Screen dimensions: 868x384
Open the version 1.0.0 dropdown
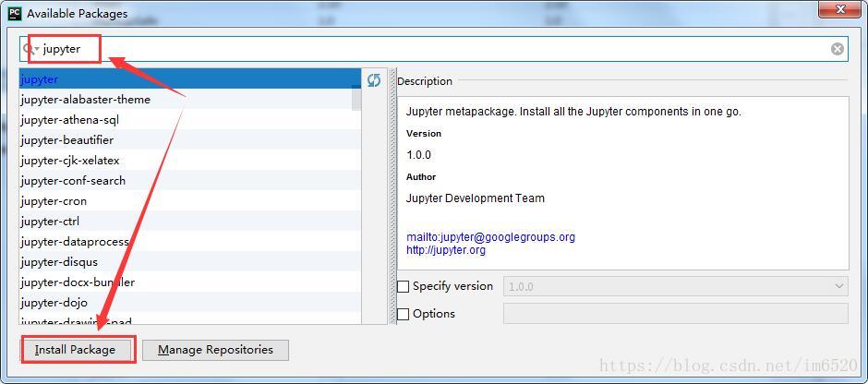[675, 287]
